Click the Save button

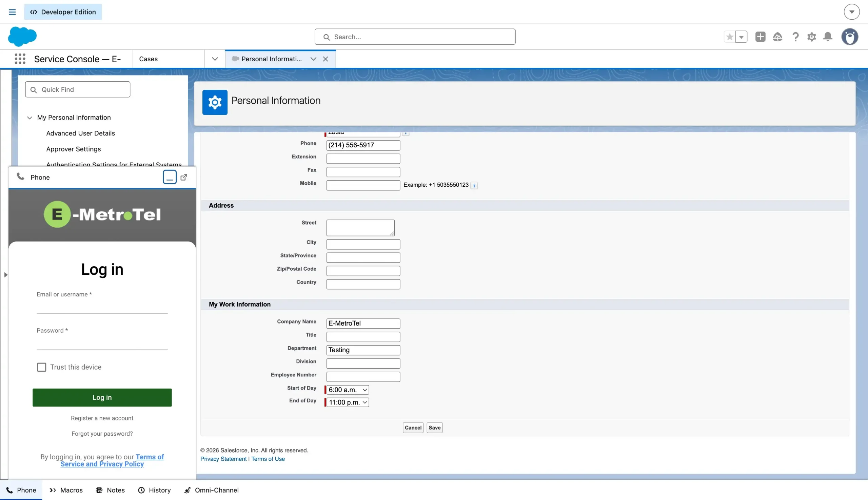[434, 428]
